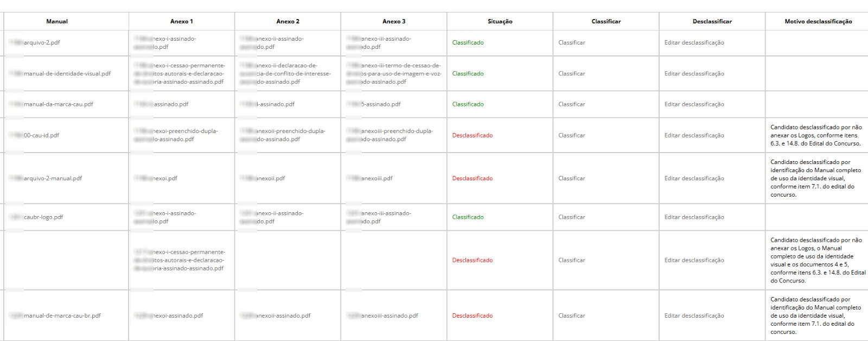868x341 pixels.
Task: Click Classificar in the manual-de-marca-cau-br.pdf row
Action: coord(572,315)
